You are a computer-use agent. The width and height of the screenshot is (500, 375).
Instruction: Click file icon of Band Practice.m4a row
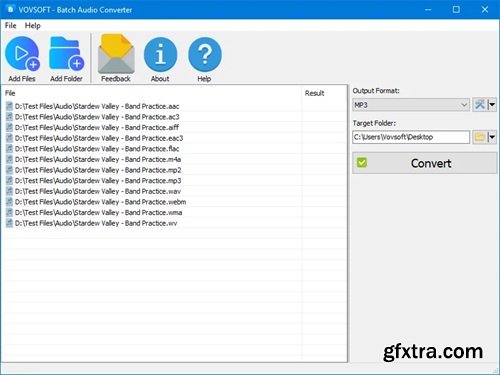coord(9,159)
